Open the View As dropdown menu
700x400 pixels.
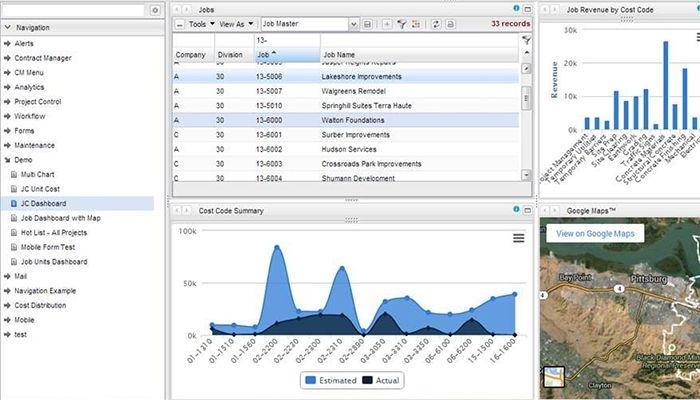[x=236, y=24]
